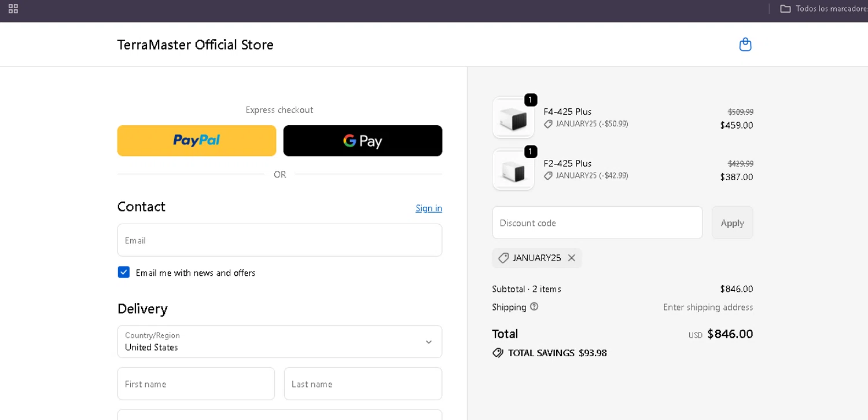Click the F4-425 Plus product thumbnail

pos(513,118)
